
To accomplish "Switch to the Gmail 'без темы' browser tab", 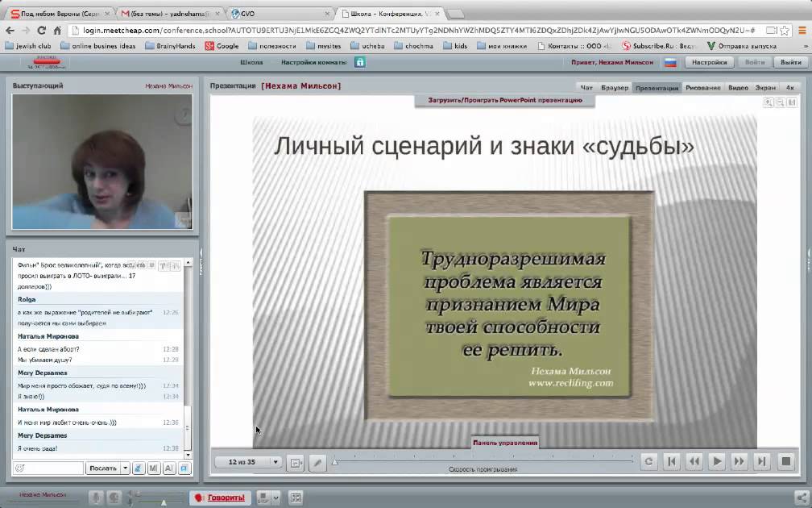I will pyautogui.click(x=170, y=14).
